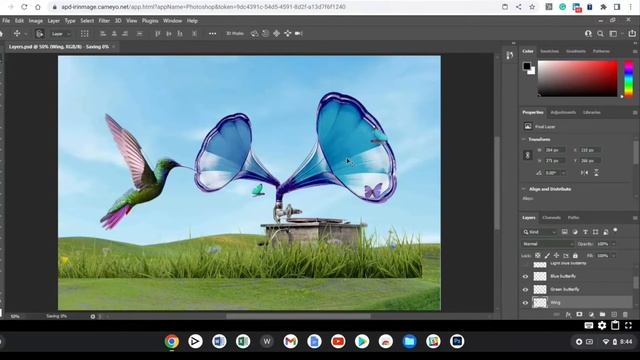640x360 pixels.
Task: Click the background color swatch
Action: pos(532,71)
